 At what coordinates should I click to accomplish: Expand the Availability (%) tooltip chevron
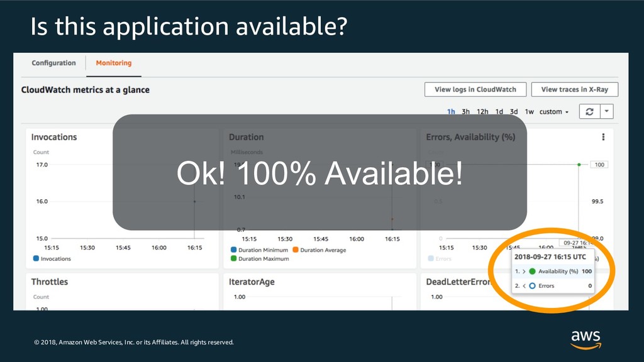click(x=524, y=271)
